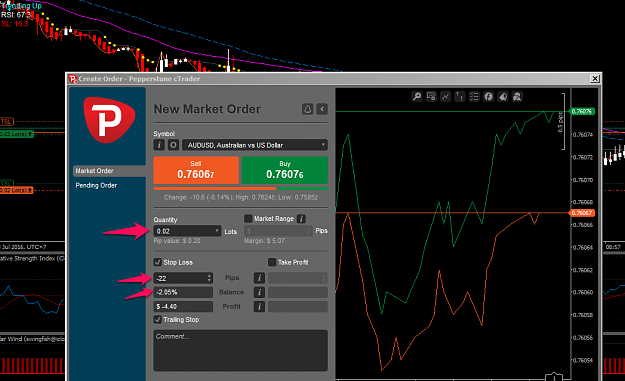Click the 0.76074 price axis label
625x381 pixels.
[582, 134]
